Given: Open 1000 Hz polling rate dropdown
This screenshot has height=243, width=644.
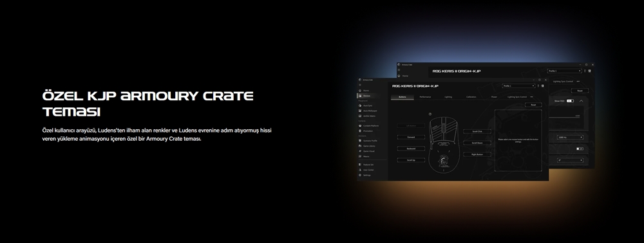Looking at the screenshot, I should click(570, 138).
